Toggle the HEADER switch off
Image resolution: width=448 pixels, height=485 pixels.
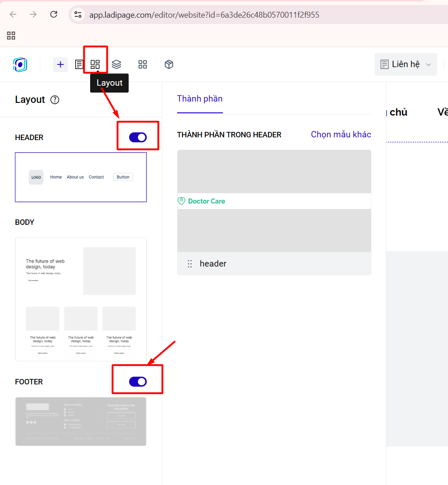point(138,137)
